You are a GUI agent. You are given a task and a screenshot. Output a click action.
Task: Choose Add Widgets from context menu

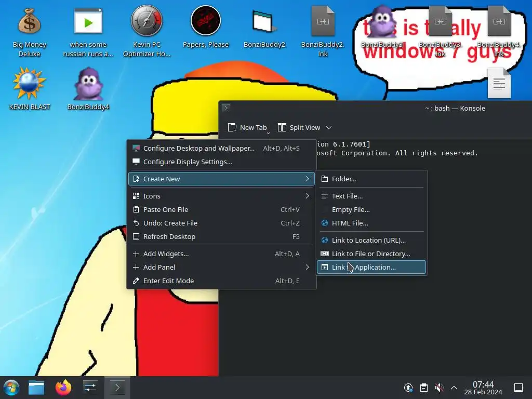pyautogui.click(x=221, y=254)
